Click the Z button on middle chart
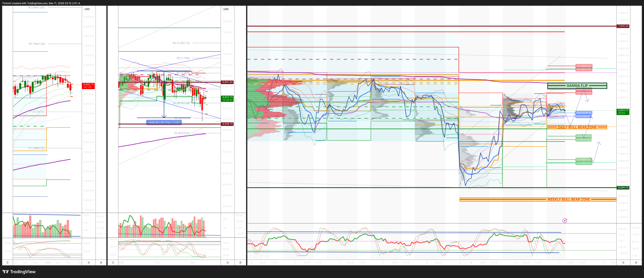Viewport: 644px width, 278px height. 113,263
